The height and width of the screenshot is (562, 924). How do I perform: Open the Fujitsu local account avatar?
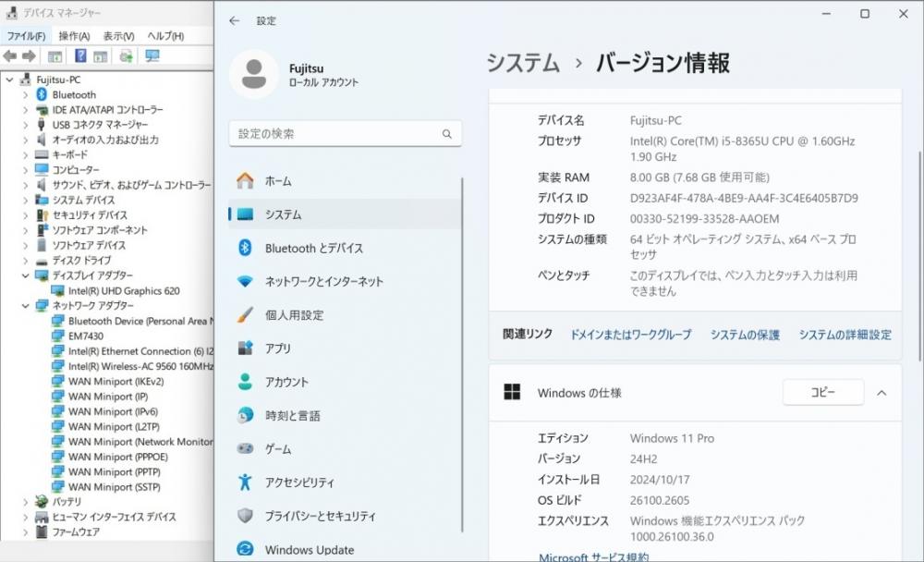coord(254,74)
